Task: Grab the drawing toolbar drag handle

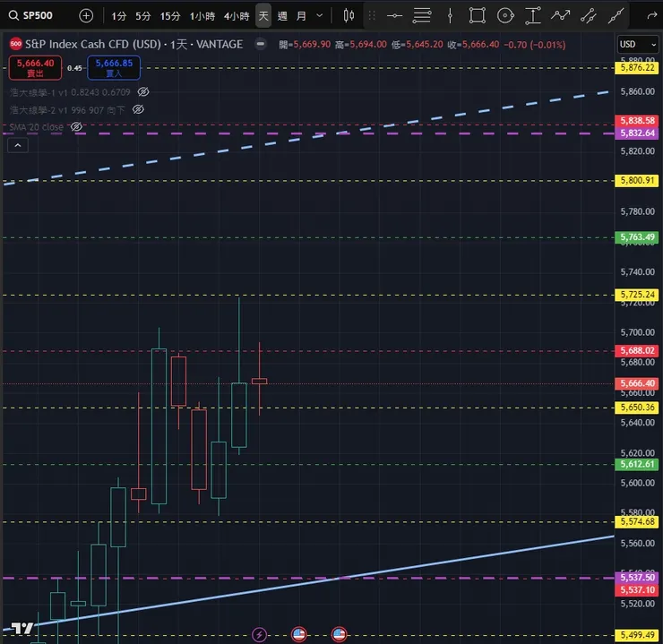Action: point(372,16)
